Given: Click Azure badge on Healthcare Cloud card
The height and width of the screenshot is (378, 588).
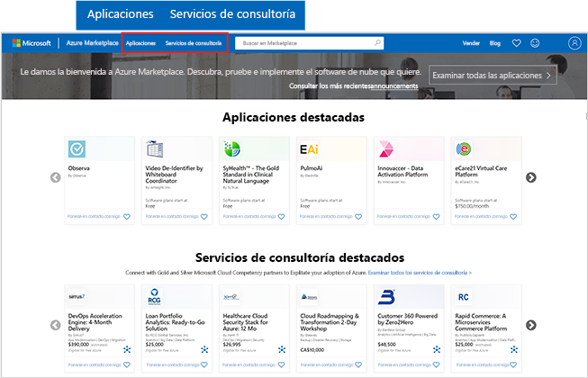Looking at the screenshot, I should tap(282, 349).
